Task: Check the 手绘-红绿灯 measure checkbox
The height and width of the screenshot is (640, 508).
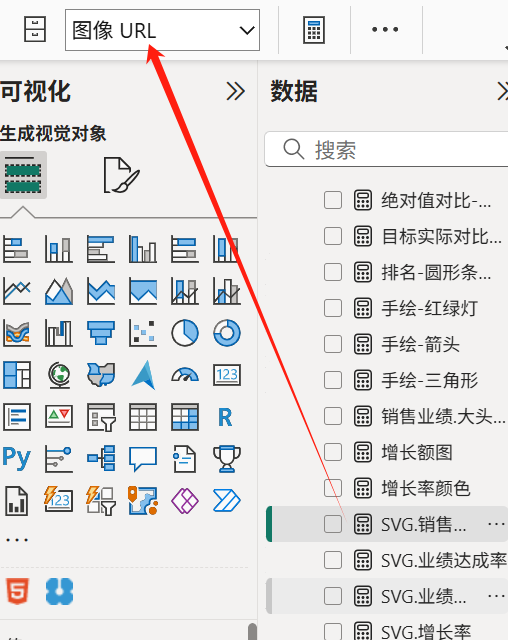Action: pos(333,308)
